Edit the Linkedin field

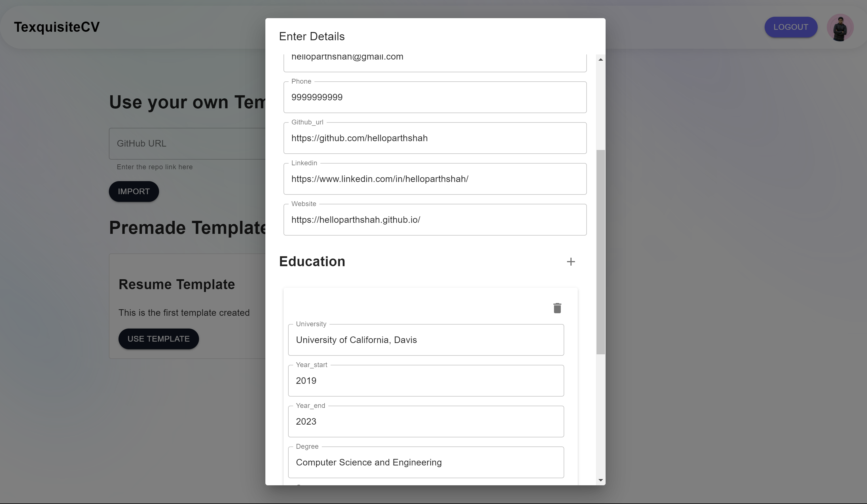(x=435, y=179)
